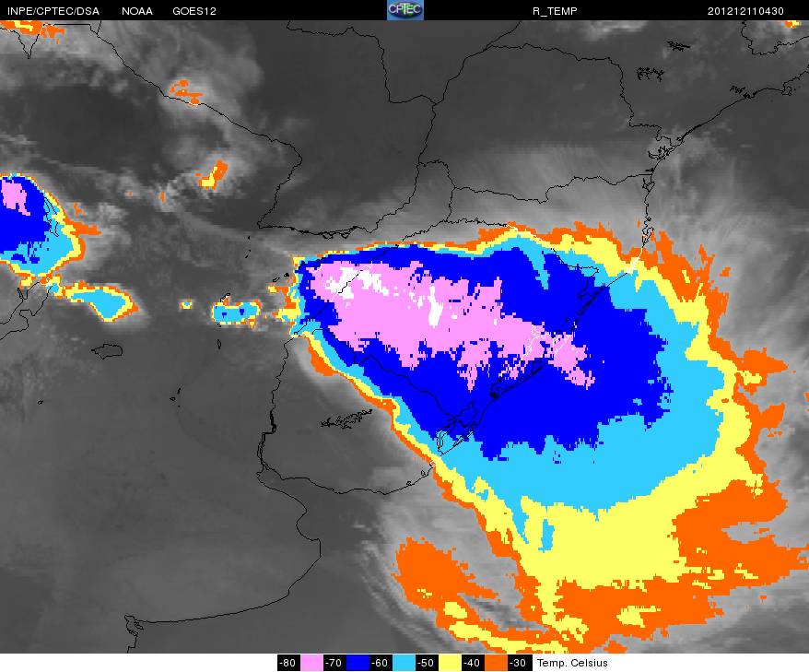This screenshot has width=809, height=672.
Task: Click the GOES12 satellite label
Action: 194,11
